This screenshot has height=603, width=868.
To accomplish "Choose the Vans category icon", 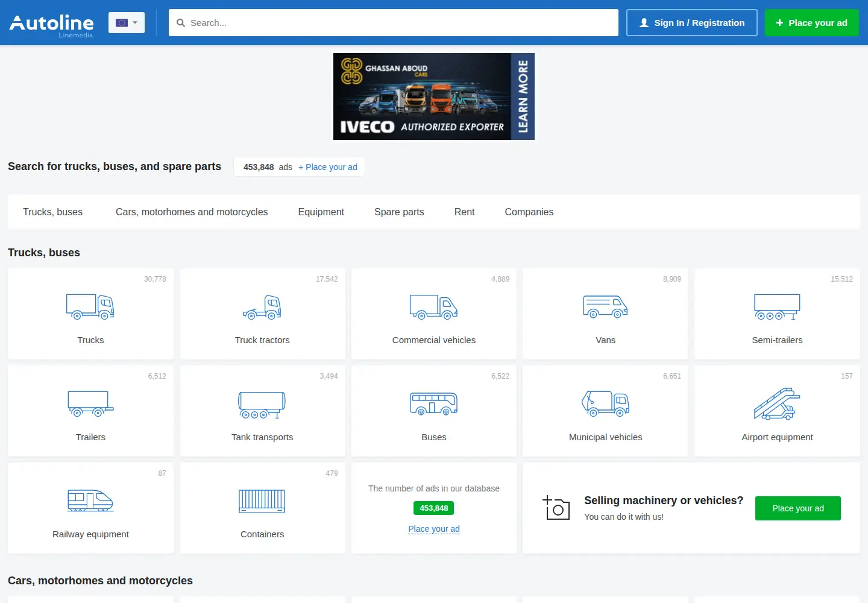I will click(x=605, y=307).
